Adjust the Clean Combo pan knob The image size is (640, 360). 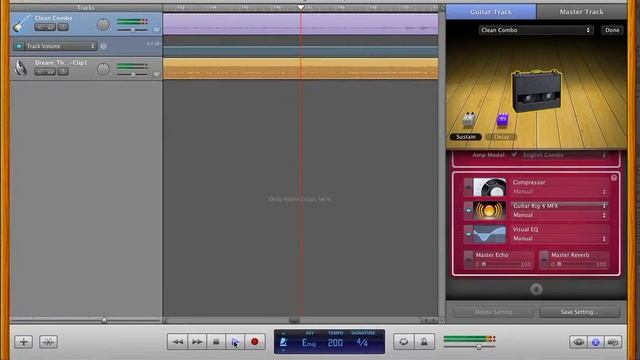(103, 25)
